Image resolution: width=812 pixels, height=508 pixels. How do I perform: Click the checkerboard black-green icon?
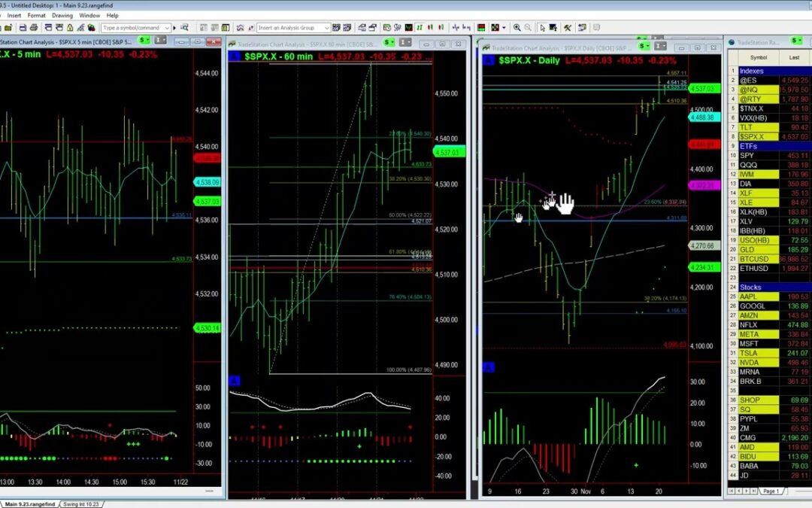pyautogui.click(x=495, y=28)
